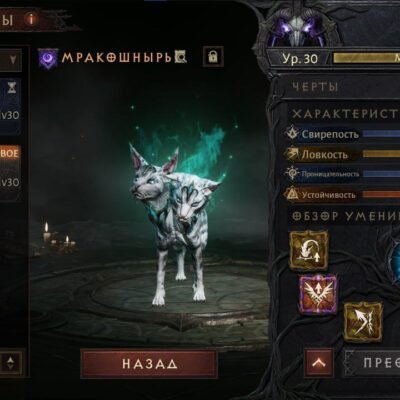Click the Назад button
The image size is (400, 400).
pyautogui.click(x=149, y=364)
